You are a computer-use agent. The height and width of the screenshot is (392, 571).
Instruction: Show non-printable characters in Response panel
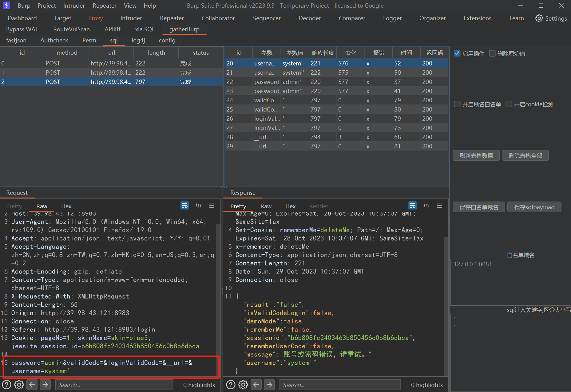click(x=426, y=206)
